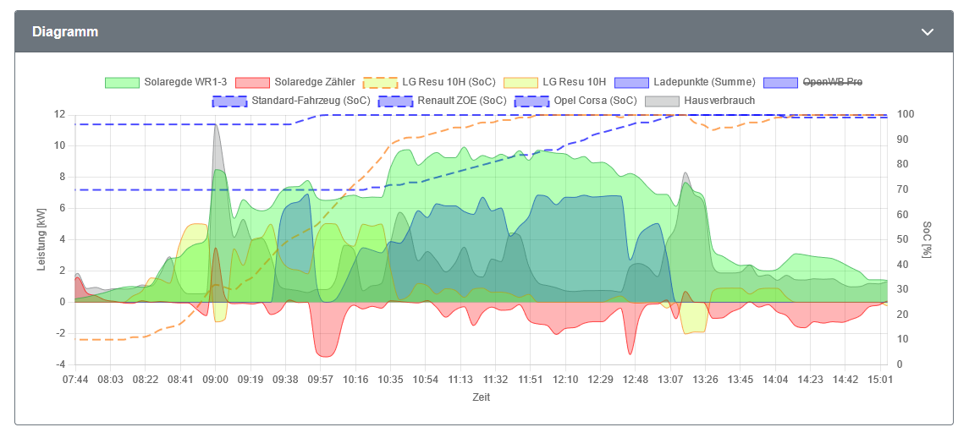Click the 15:01 time axis tick
This screenshot has width=980, height=438.
point(881,379)
